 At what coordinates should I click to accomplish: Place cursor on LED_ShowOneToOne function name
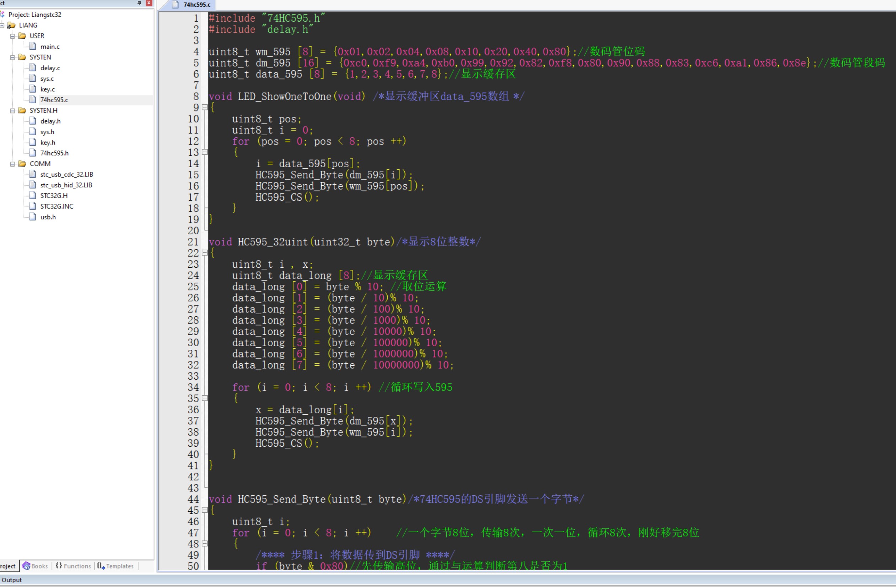pyautogui.click(x=285, y=97)
